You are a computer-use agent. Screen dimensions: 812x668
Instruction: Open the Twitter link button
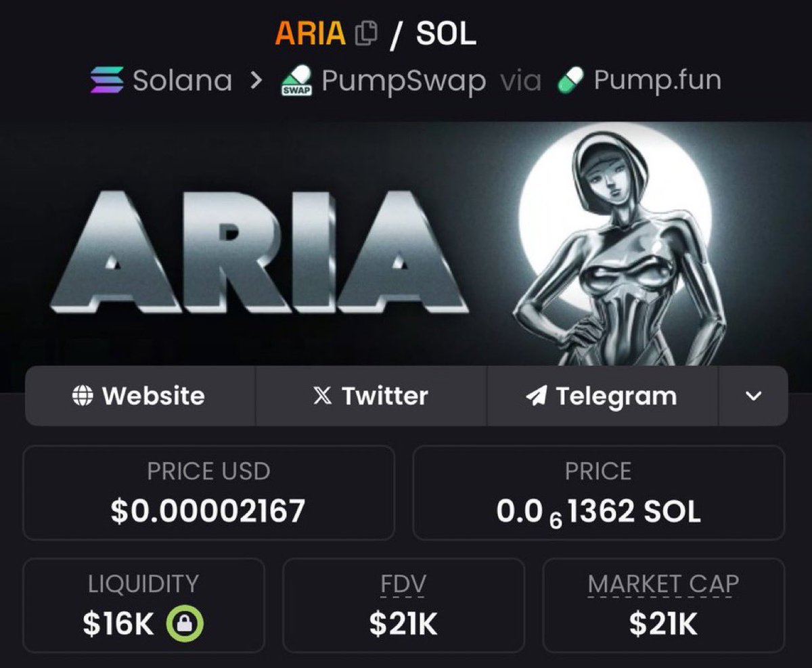(x=371, y=396)
